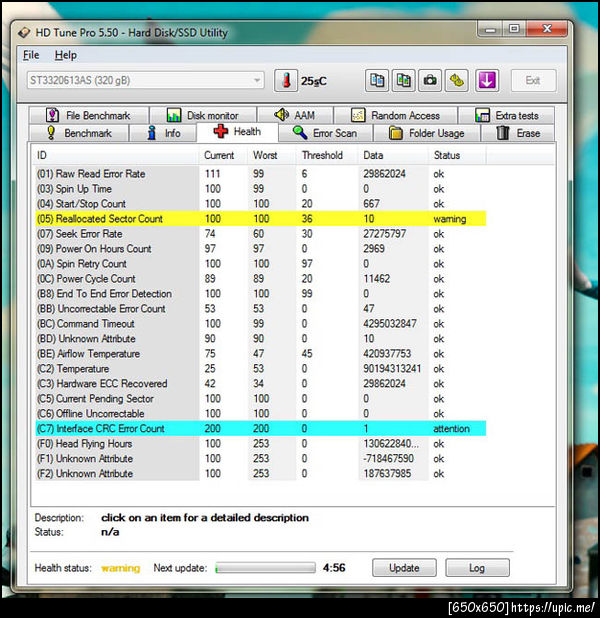This screenshot has width=600, height=618.
Task: Select the Start/Stop Count row
Action: coord(261,204)
